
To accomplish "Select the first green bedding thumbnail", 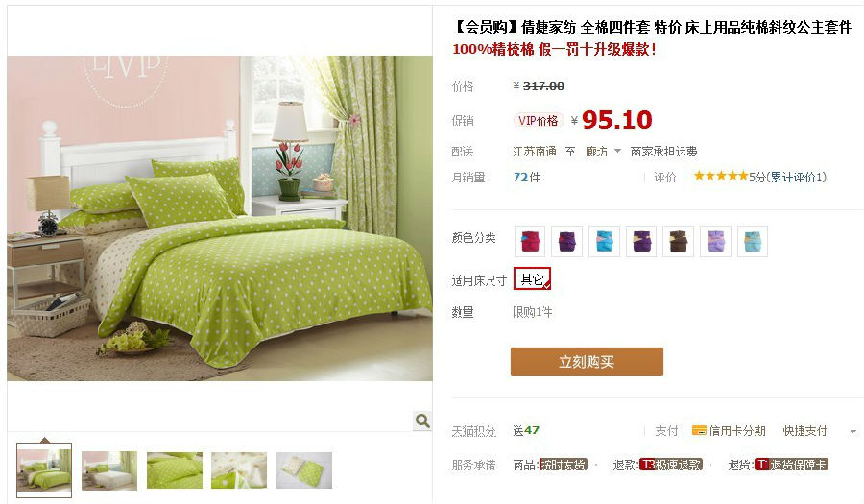I will [44, 469].
